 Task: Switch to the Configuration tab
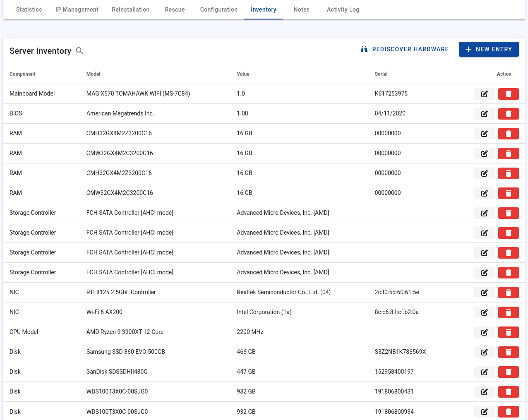pos(219,10)
